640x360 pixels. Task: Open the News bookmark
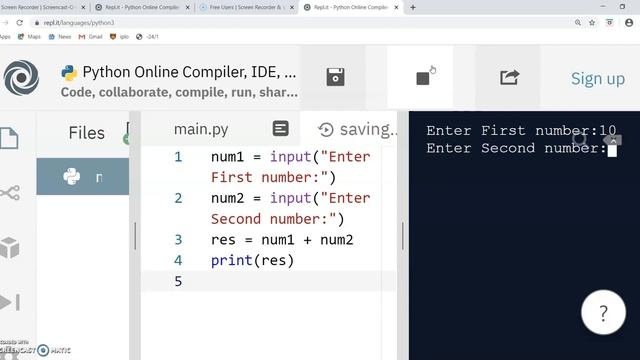click(x=60, y=37)
